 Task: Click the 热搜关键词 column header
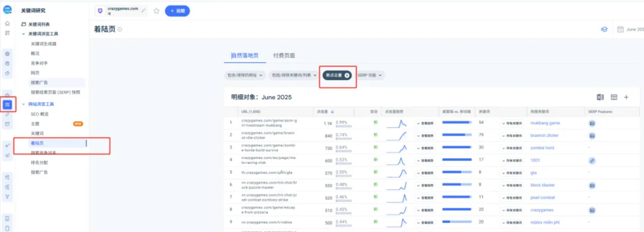[x=539, y=112]
